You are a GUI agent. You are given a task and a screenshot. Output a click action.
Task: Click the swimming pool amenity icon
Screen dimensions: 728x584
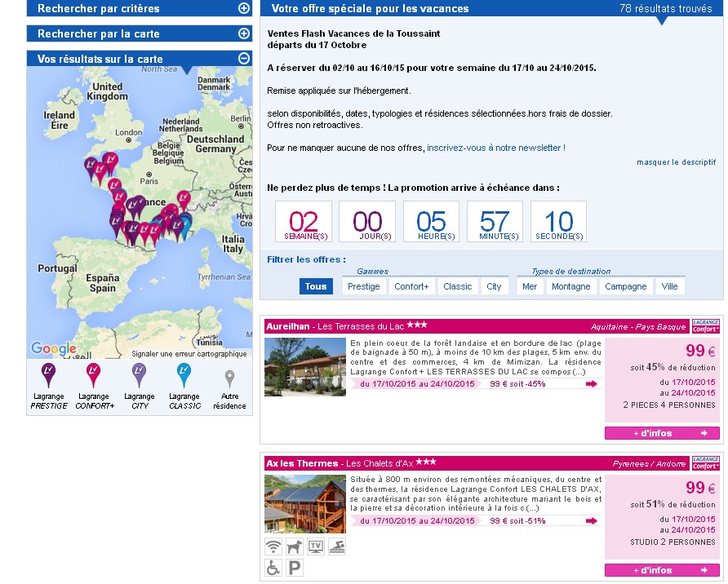point(337,547)
